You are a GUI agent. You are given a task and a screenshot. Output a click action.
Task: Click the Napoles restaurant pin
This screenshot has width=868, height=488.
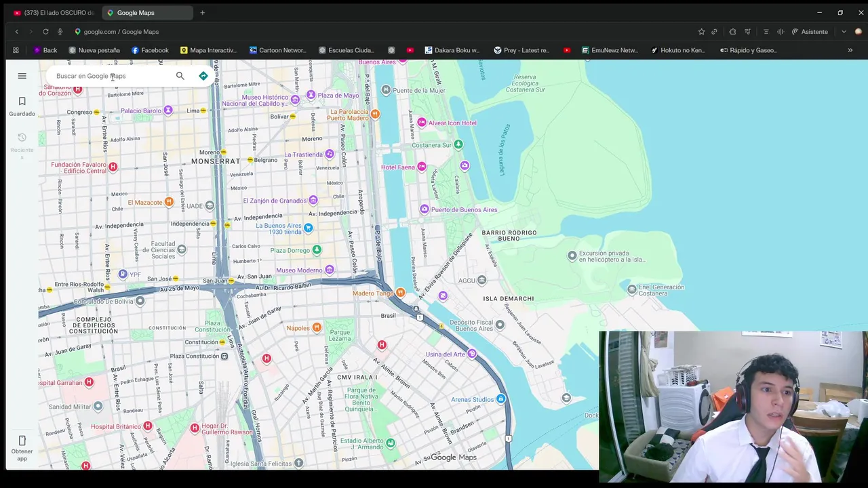pyautogui.click(x=316, y=328)
